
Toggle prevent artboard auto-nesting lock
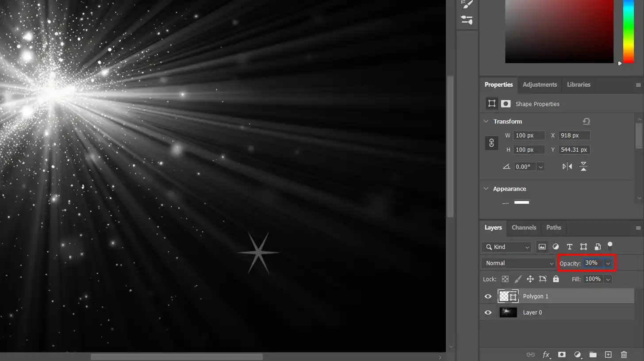point(543,279)
